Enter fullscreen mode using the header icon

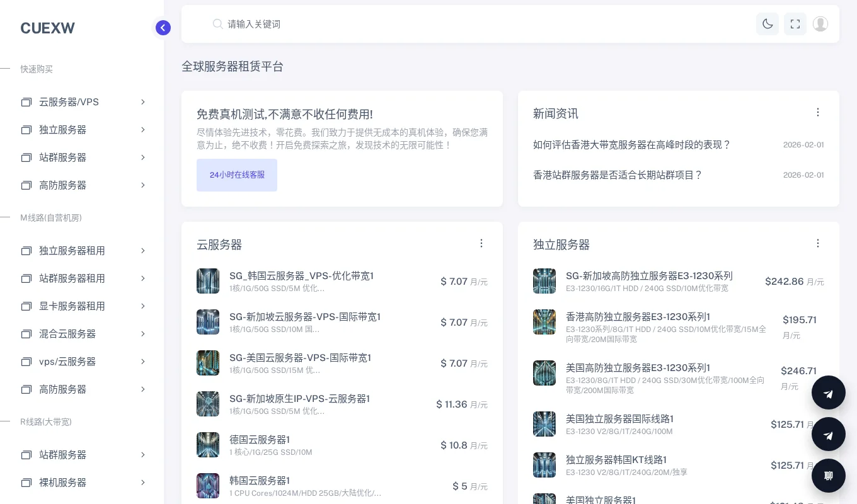(x=795, y=24)
